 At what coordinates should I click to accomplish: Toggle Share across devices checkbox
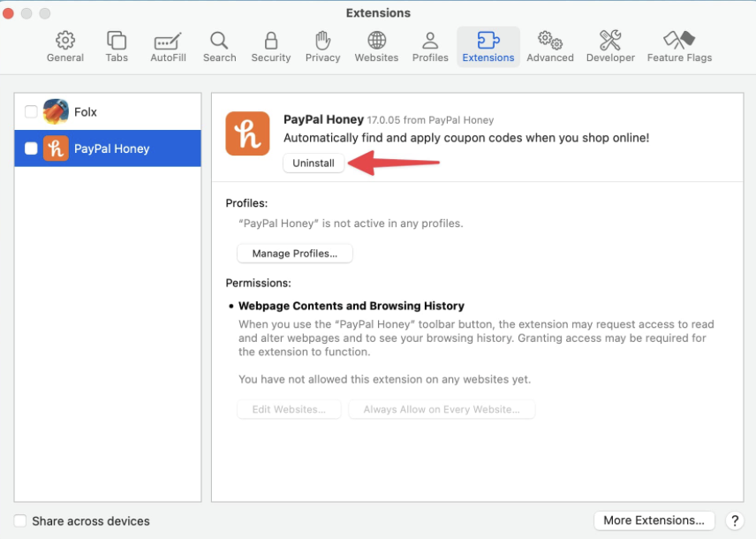pyautogui.click(x=20, y=520)
